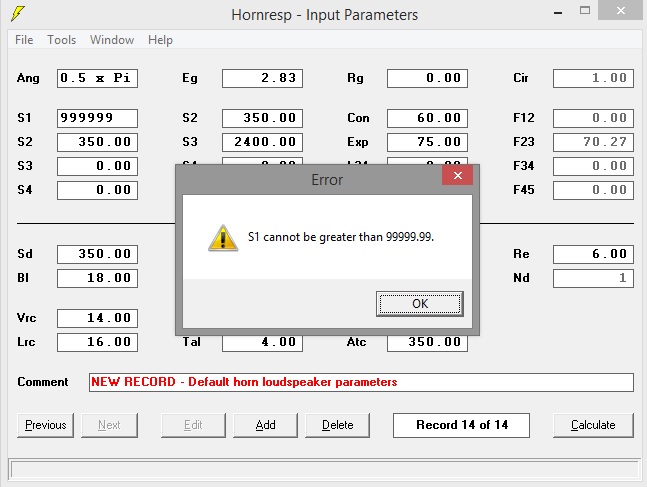Image resolution: width=647 pixels, height=487 pixels.
Task: Open the File menu
Action: click(24, 40)
